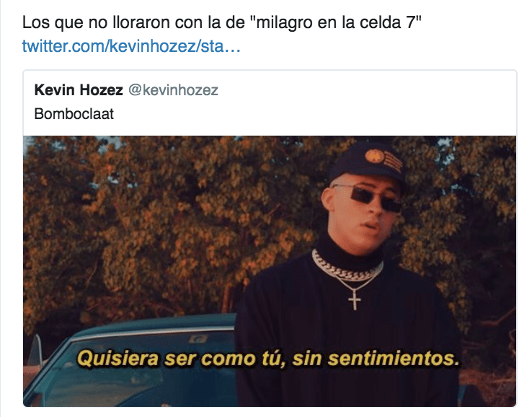Click the cross pendant on the necklace
Screen dimensions: 532x417
coord(355,299)
